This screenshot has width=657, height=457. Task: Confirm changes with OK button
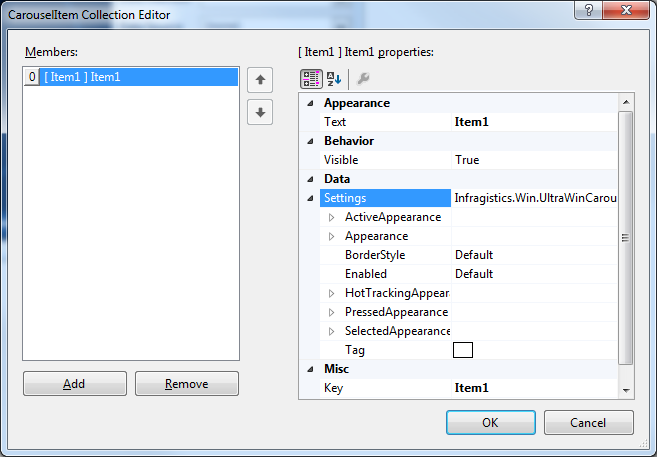[x=489, y=422]
